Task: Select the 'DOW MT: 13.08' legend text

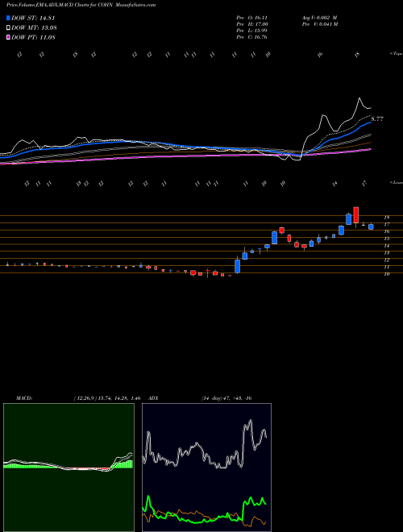Action: pos(33,28)
